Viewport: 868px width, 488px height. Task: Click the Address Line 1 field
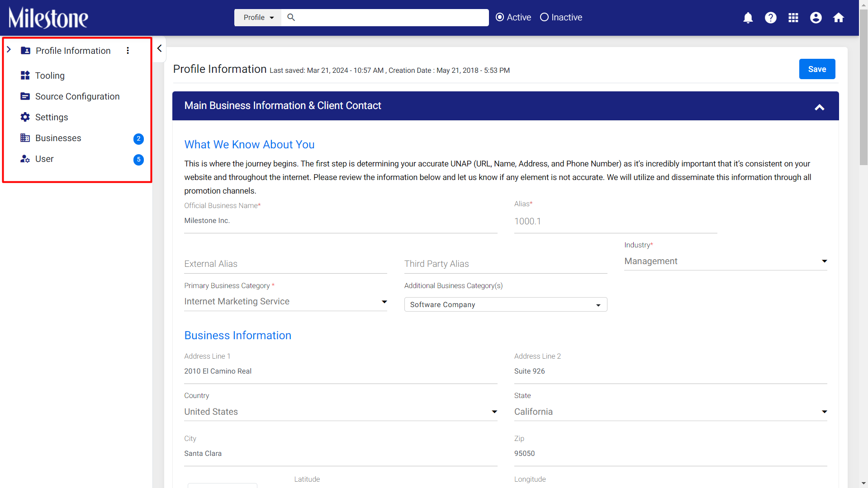coord(341,371)
